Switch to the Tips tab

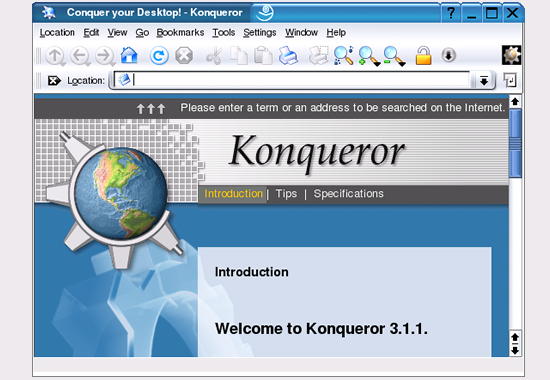click(286, 194)
